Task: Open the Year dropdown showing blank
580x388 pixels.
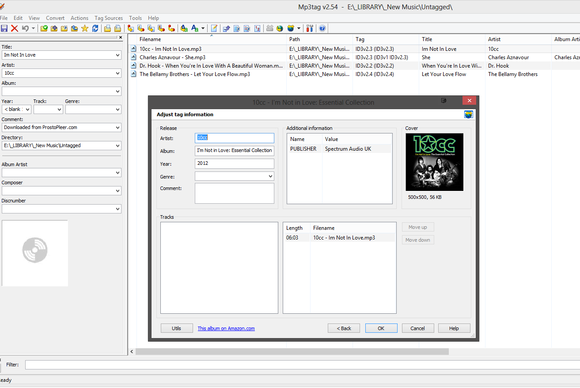Action: point(27,109)
